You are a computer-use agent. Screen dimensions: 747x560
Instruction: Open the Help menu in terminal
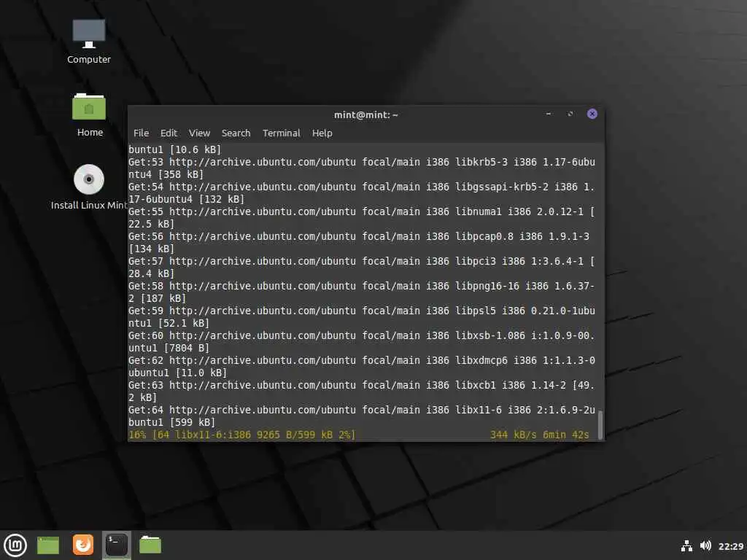click(x=322, y=133)
